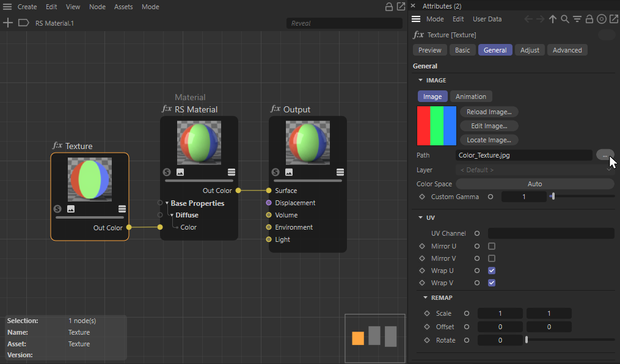Switch to the Adjust tab
The height and width of the screenshot is (364, 620).
point(530,50)
